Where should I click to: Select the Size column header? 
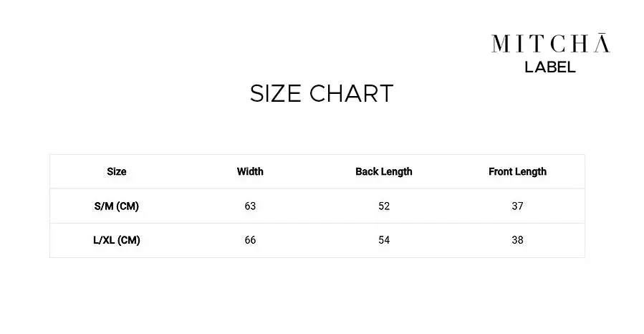tap(117, 172)
